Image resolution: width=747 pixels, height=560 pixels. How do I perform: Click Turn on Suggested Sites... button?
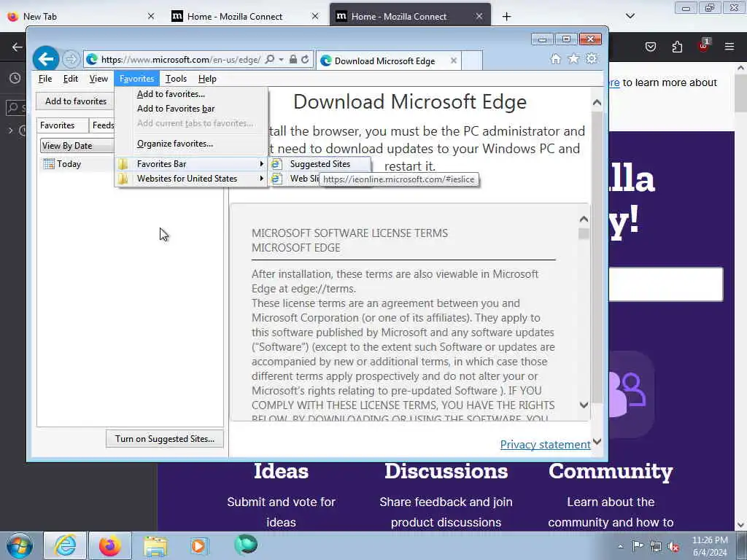pyautogui.click(x=164, y=438)
